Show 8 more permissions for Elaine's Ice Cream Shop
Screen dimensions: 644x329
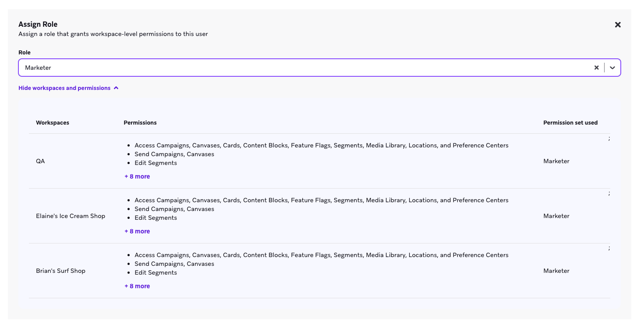pos(137,231)
